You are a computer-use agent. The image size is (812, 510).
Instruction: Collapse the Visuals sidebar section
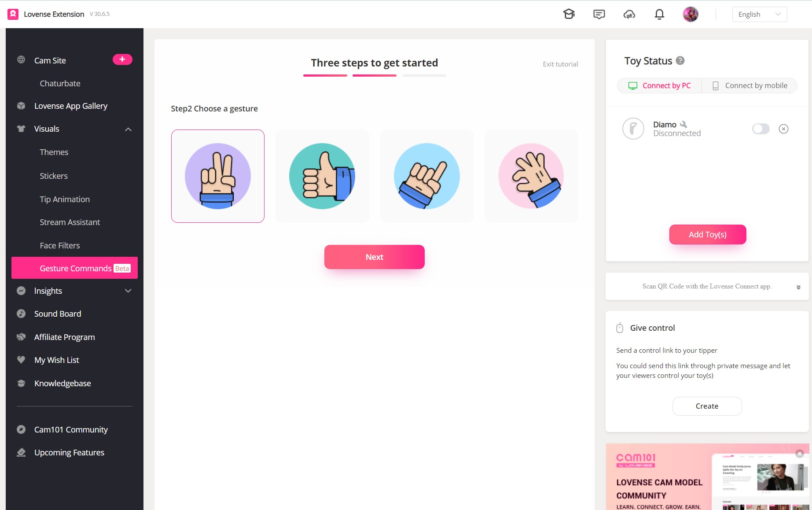coord(128,129)
